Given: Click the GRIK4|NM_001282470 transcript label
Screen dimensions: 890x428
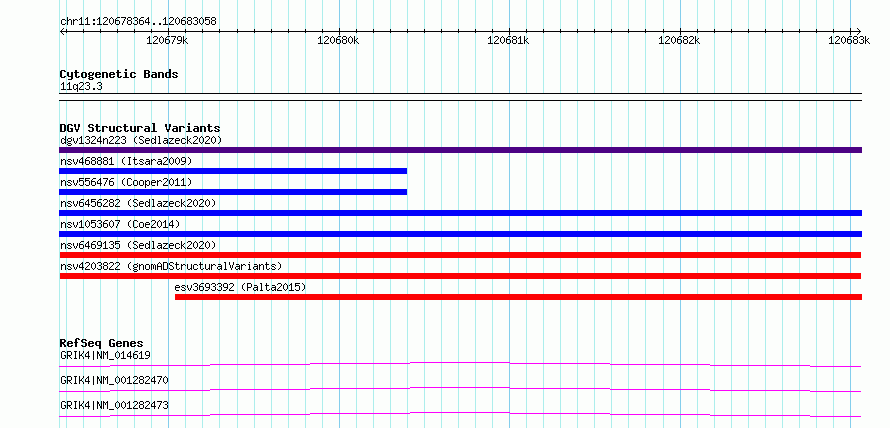Looking at the screenshot, I should pos(114,380).
